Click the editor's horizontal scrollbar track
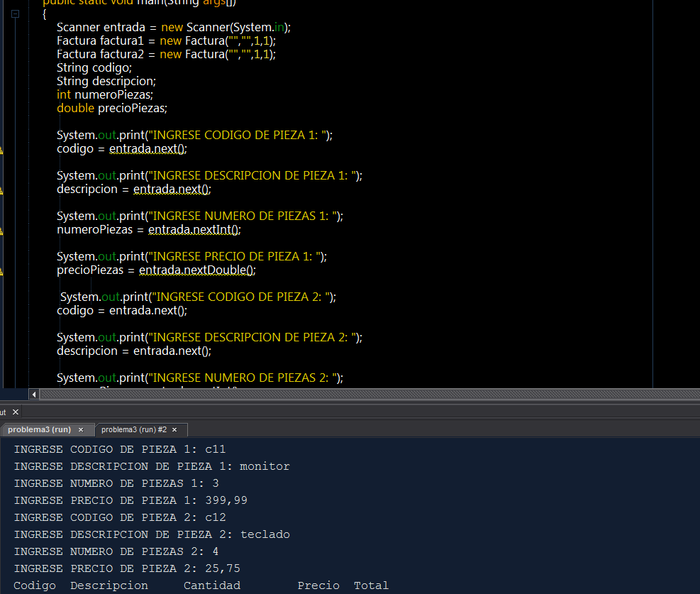This screenshot has width=700, height=594. 370,395
